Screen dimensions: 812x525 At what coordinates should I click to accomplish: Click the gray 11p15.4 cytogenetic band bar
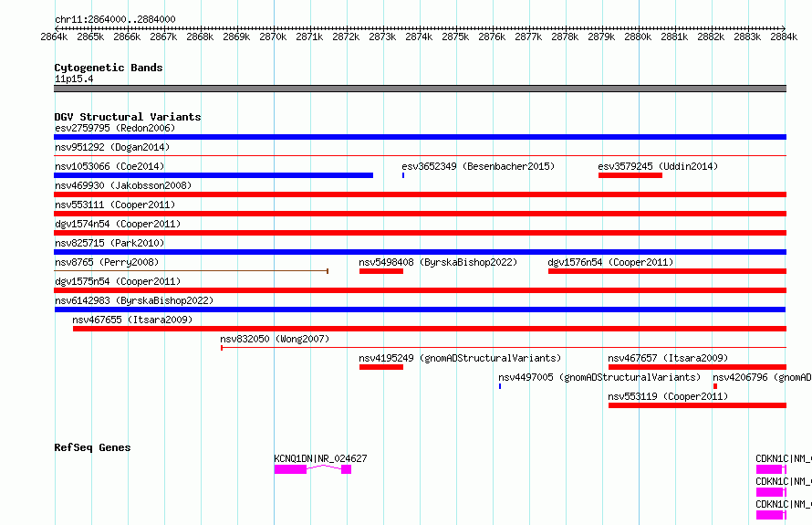[420, 89]
